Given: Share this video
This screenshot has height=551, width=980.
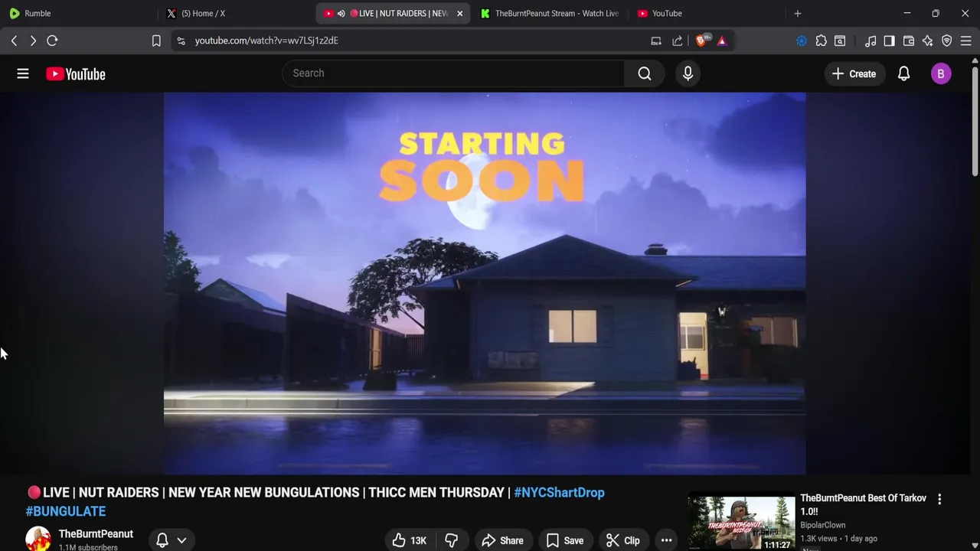Looking at the screenshot, I should 502,540.
